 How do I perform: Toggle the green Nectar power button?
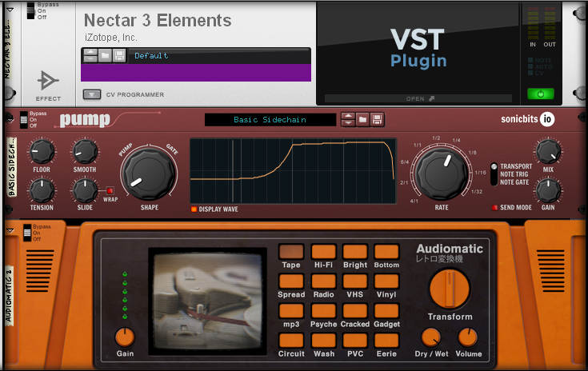pyautogui.click(x=540, y=94)
